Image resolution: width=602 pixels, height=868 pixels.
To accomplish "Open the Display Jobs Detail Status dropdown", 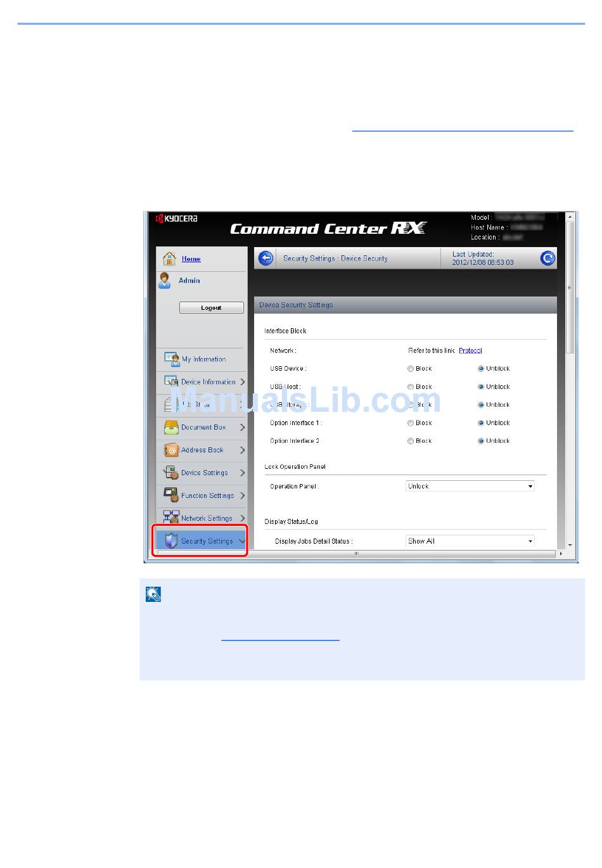I will tap(470, 541).
